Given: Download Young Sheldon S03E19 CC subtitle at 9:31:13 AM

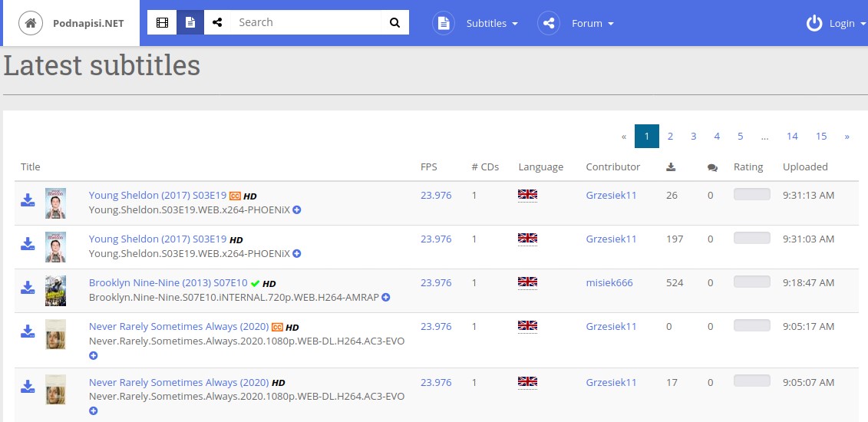Looking at the screenshot, I should [x=28, y=200].
